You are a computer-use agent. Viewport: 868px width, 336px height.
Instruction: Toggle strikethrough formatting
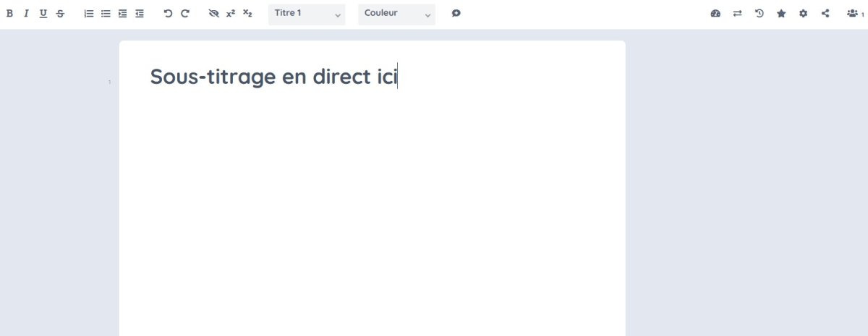[60, 14]
